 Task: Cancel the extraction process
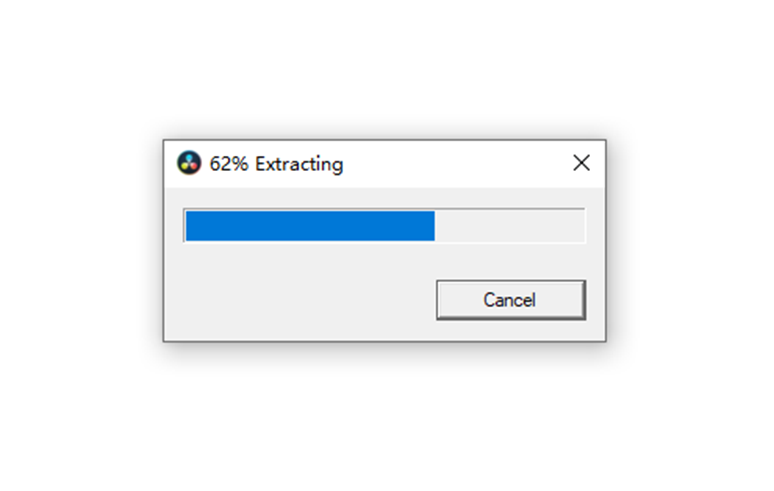click(511, 300)
